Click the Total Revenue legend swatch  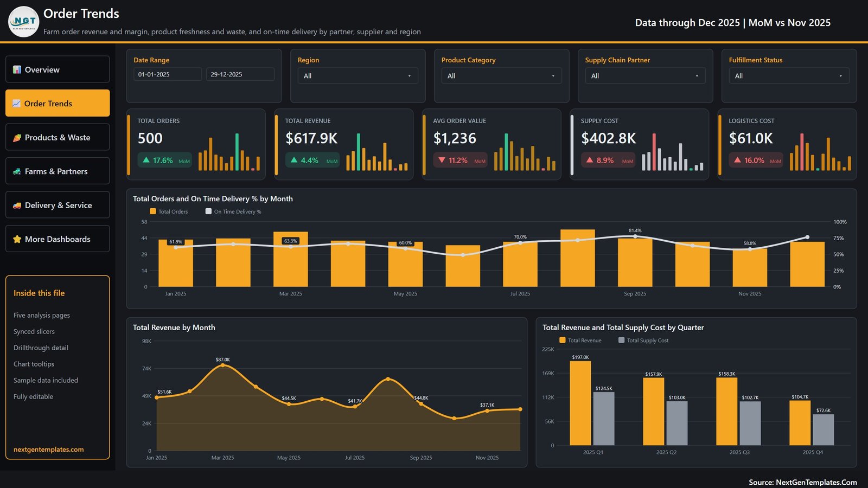click(563, 340)
